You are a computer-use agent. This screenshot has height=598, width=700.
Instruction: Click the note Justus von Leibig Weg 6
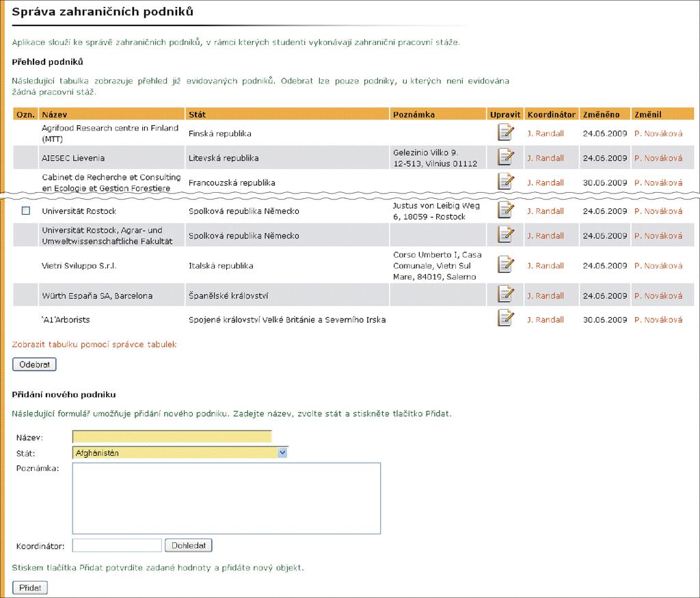tap(436, 210)
